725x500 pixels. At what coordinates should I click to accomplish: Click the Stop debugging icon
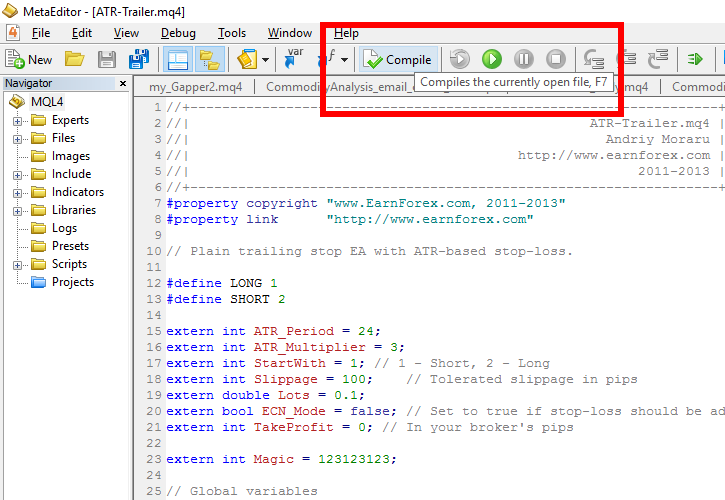coord(556,59)
